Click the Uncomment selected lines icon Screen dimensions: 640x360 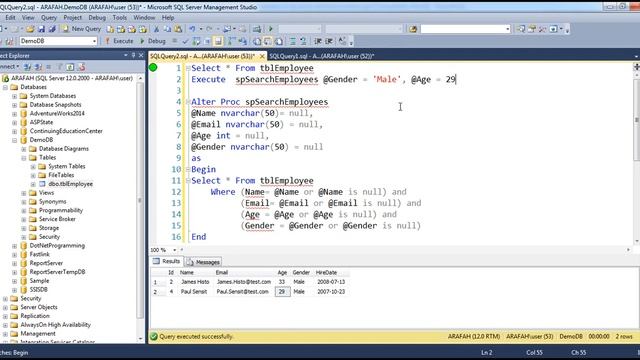[303, 41]
